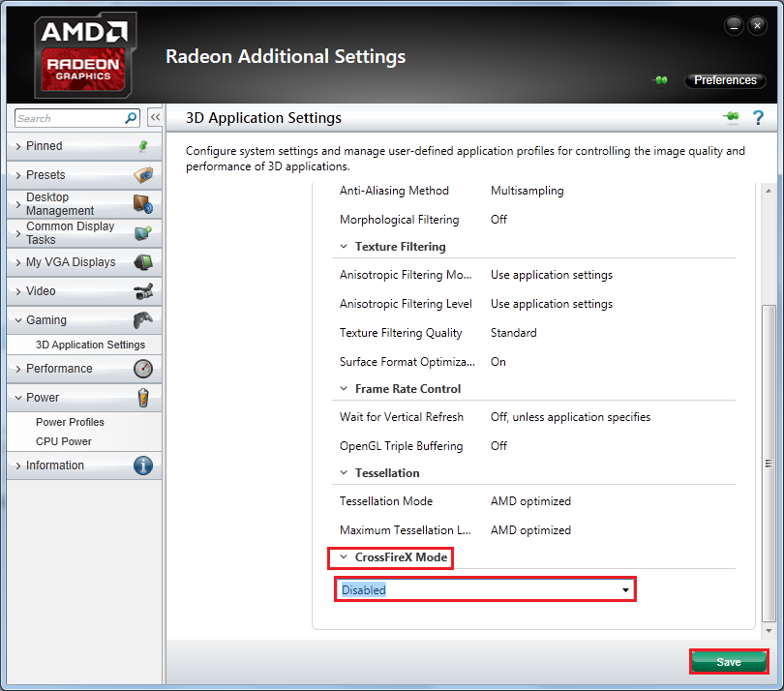Screen dimensions: 784x691
Task: Click the Power battery icon
Action: [x=143, y=398]
